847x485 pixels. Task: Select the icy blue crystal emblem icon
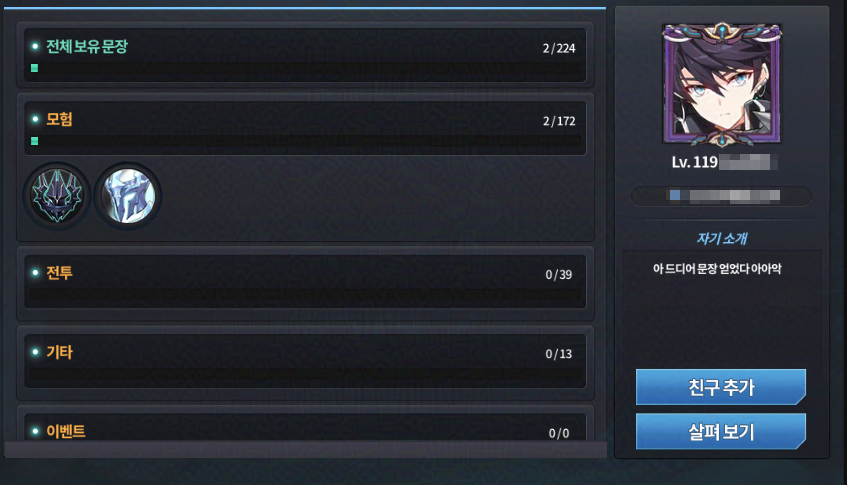[128, 196]
